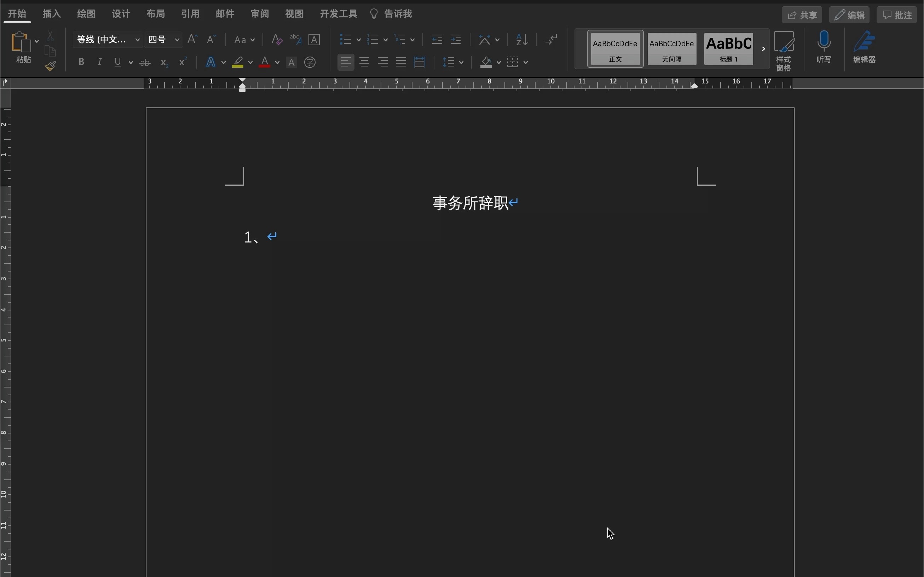Increase paragraph indent
This screenshot has height=577, width=924.
[456, 39]
